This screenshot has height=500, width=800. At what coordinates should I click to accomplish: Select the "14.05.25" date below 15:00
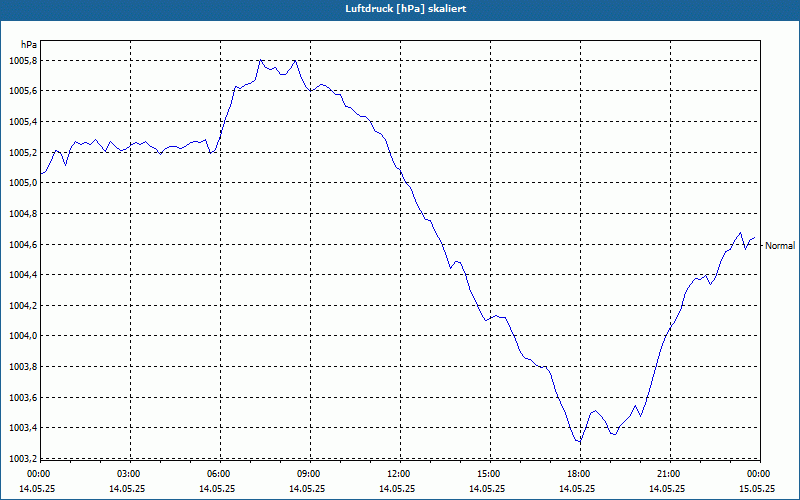[x=487, y=488]
